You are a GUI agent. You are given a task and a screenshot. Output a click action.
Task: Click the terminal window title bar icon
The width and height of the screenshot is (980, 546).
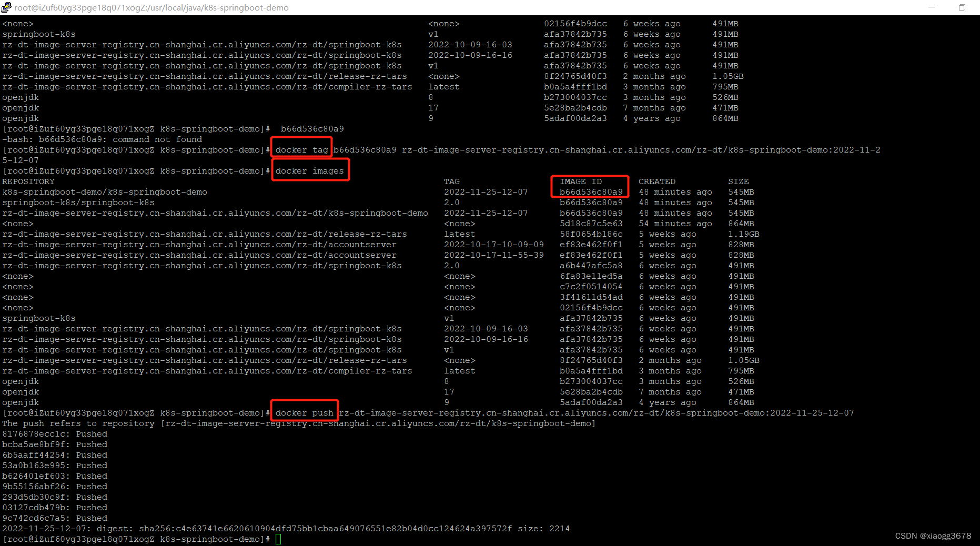6,7
